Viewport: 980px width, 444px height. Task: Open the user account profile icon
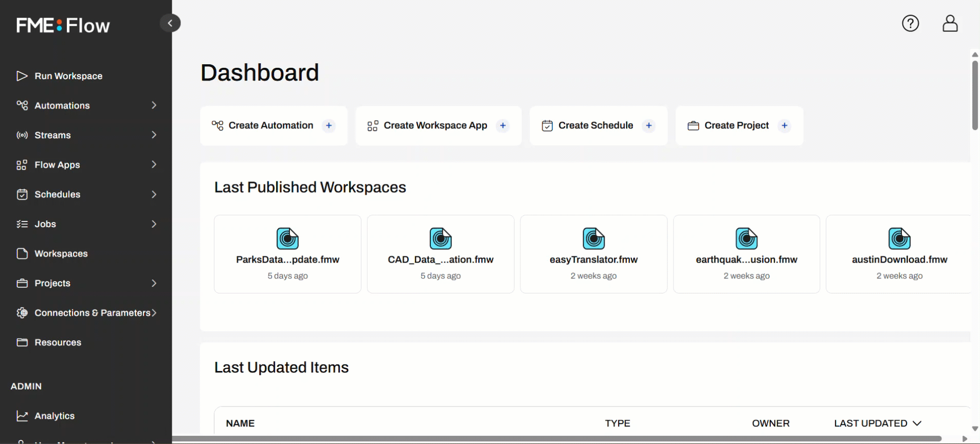click(x=950, y=24)
